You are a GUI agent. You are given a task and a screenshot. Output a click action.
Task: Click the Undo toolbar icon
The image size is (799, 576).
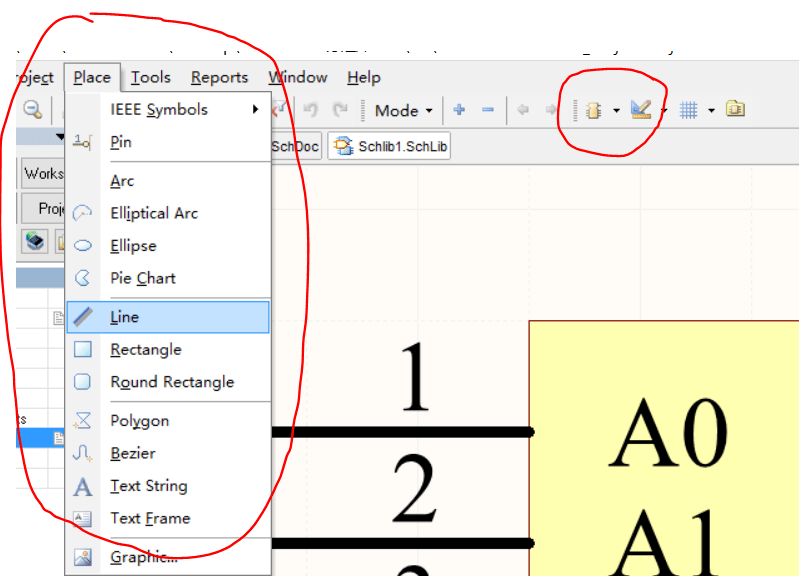(x=310, y=110)
